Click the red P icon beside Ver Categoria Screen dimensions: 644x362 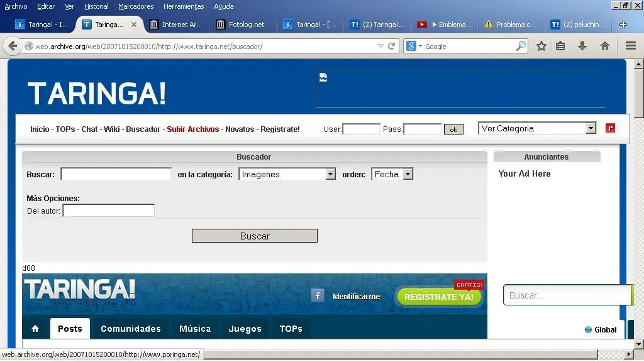[x=610, y=128]
